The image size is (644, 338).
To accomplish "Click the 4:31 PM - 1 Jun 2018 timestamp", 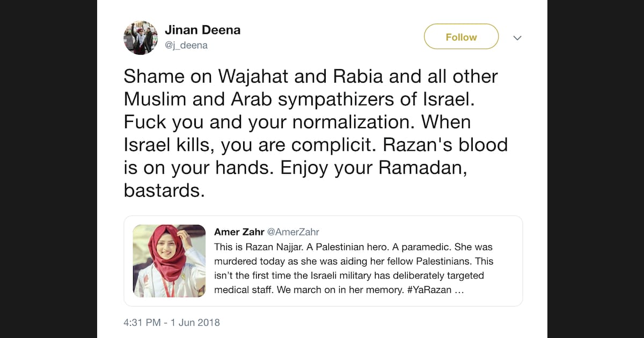I will [x=172, y=322].
